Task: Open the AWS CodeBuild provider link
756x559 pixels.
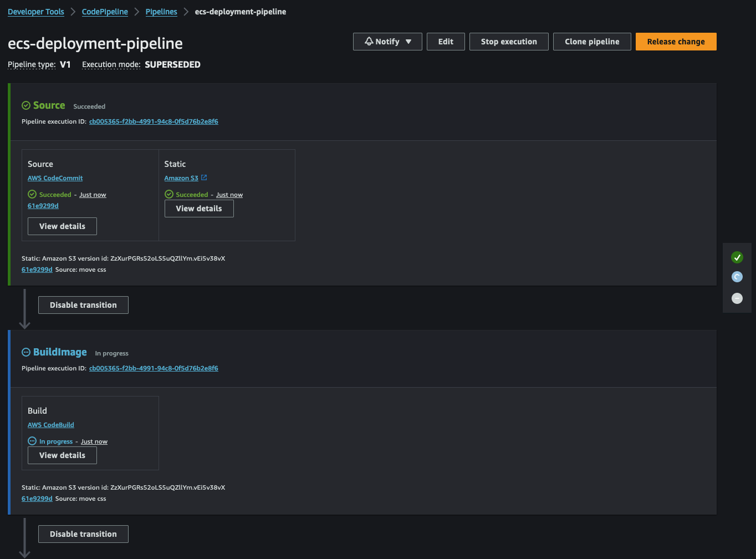Action: click(51, 425)
